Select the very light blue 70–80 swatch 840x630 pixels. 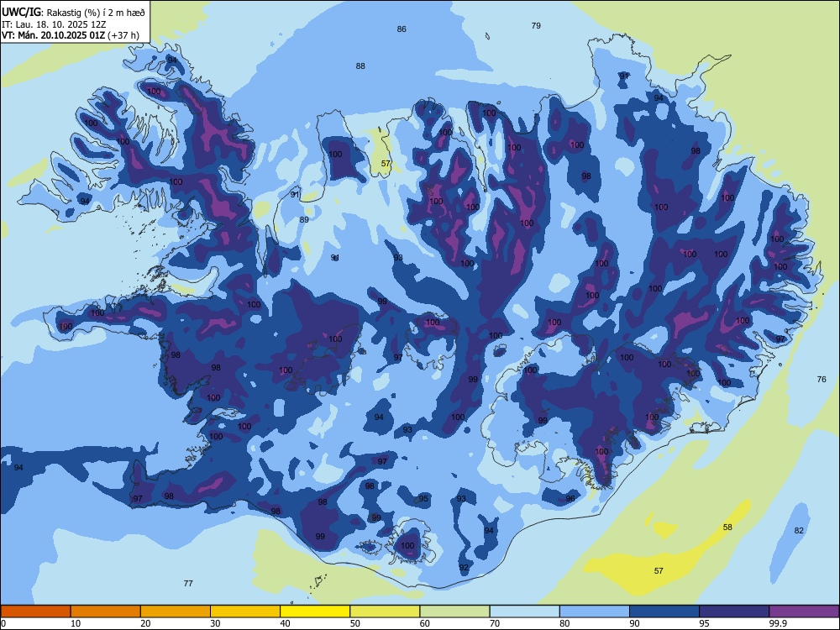click(x=524, y=612)
